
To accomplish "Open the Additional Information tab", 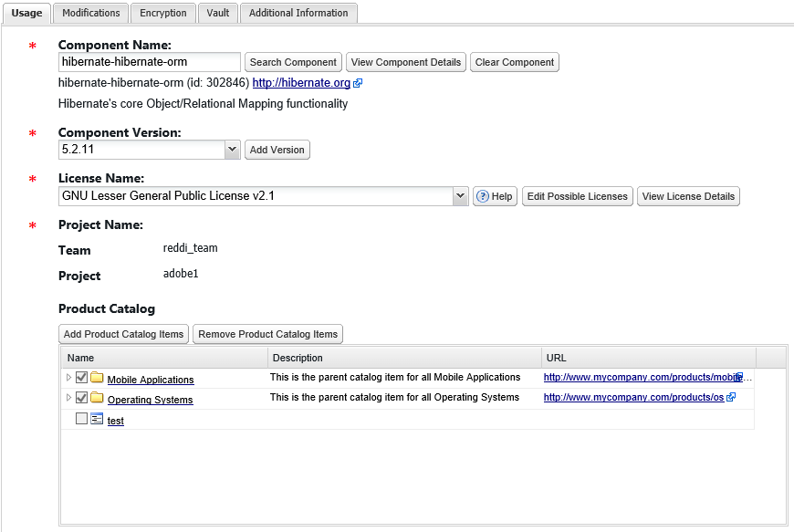I will point(298,13).
